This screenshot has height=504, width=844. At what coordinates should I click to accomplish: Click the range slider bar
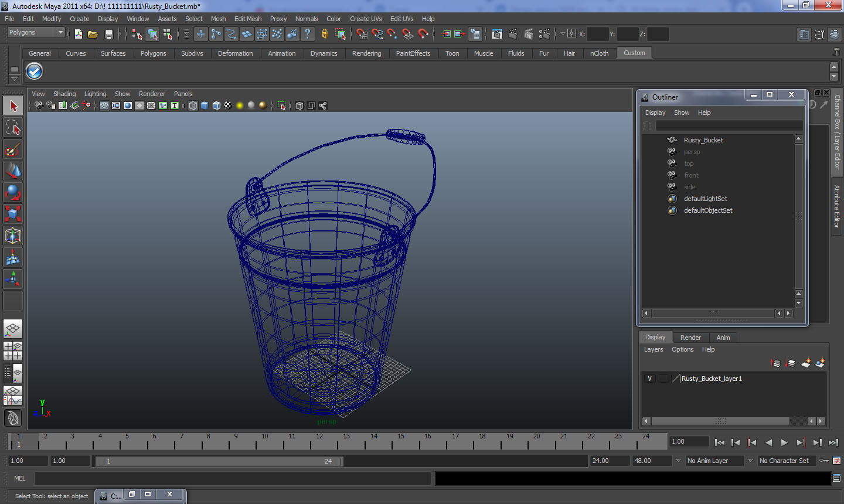[x=219, y=461]
